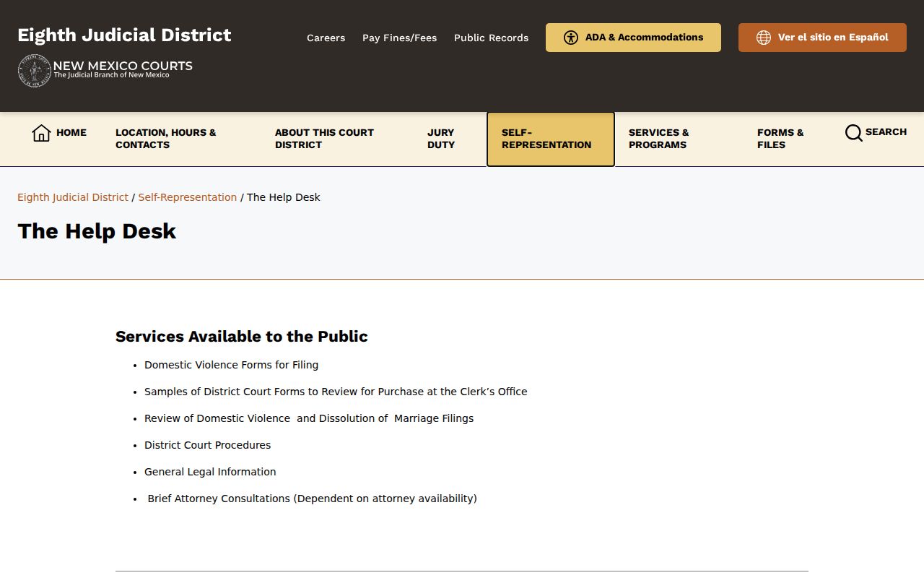
Task: Click the accessibility person icon
Action: [571, 38]
